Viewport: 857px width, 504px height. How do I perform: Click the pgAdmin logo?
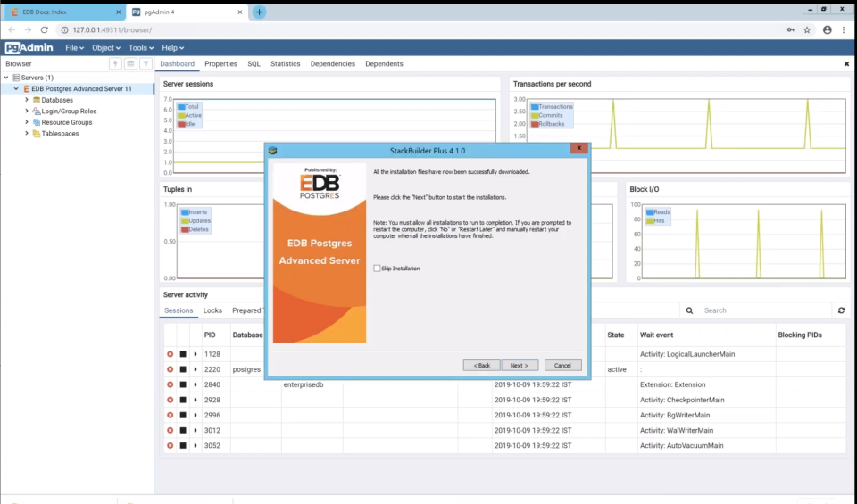pos(29,47)
